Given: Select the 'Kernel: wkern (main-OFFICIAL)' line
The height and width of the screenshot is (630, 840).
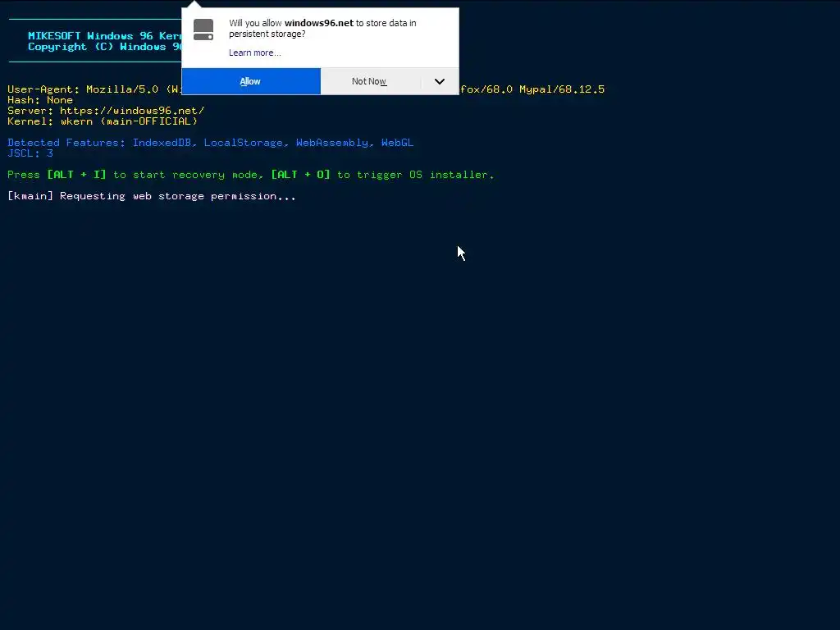Looking at the screenshot, I should (103, 121).
